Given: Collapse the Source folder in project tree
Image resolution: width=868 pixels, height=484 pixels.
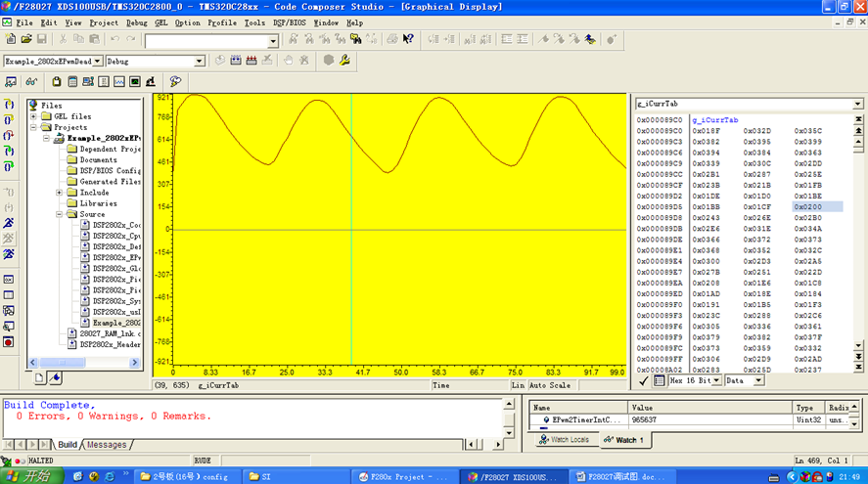Looking at the screenshot, I should [59, 214].
